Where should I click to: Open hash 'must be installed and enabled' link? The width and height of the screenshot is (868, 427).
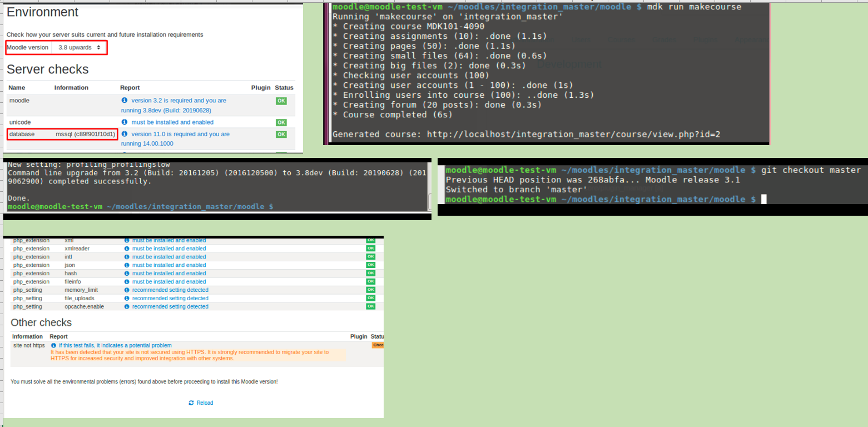tap(169, 274)
